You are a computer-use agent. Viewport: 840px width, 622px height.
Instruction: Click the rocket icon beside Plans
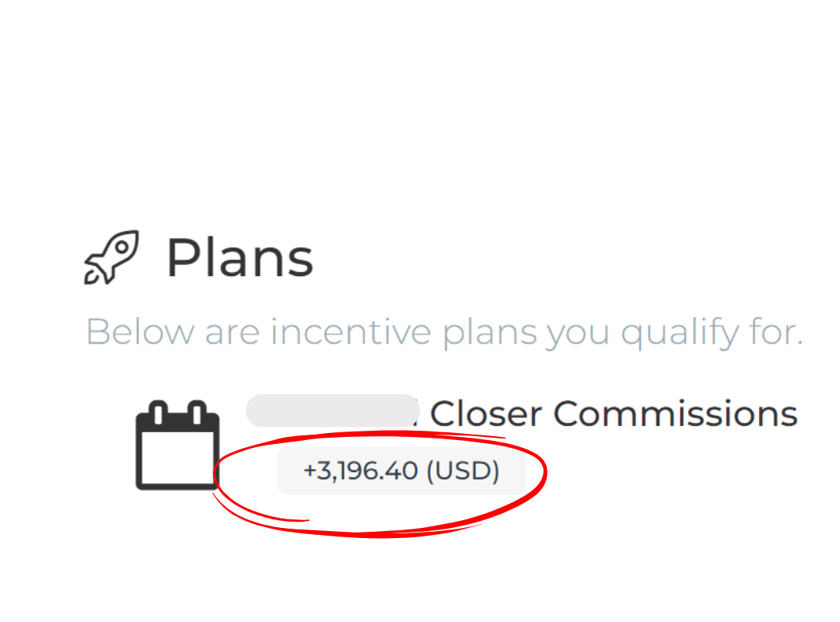click(x=111, y=257)
